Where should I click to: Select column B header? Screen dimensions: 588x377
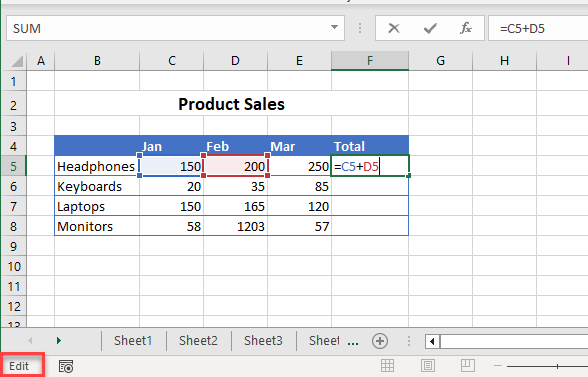[97, 61]
